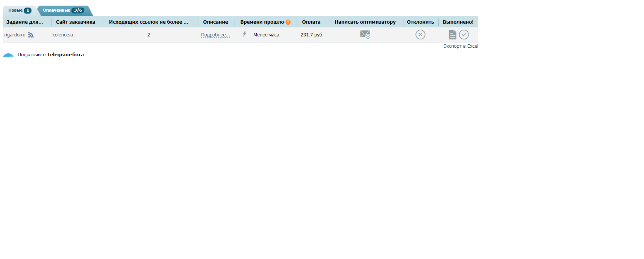This screenshot has width=644, height=259.
Task: Click the orange question mark help icon
Action: [x=288, y=22]
